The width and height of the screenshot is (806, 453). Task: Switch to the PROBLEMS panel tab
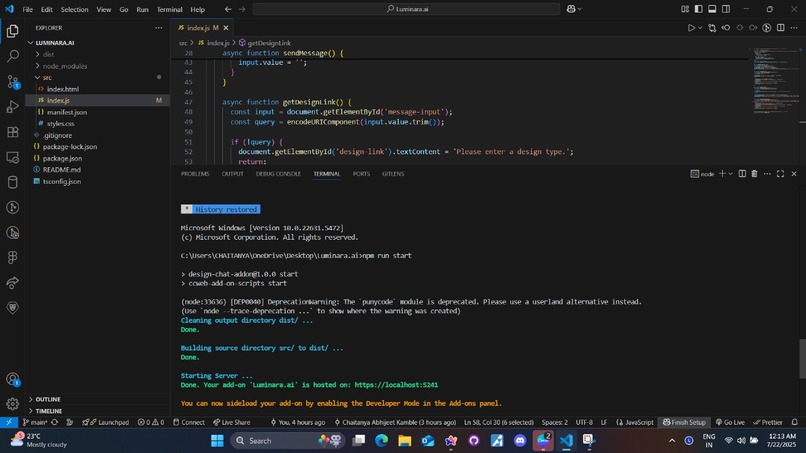click(195, 174)
